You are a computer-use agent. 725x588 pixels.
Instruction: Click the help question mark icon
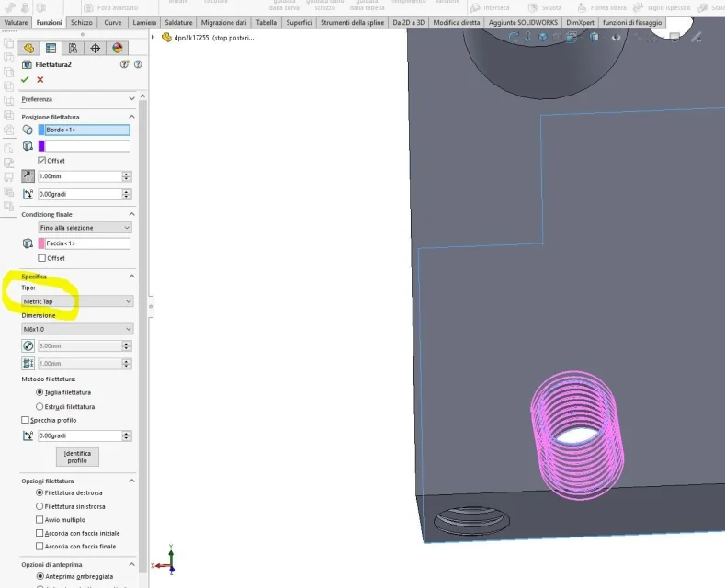pyautogui.click(x=138, y=64)
